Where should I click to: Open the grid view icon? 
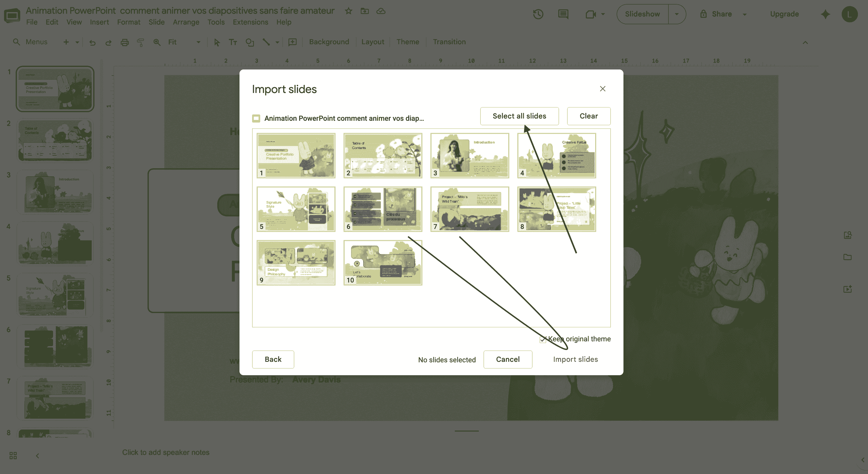click(13, 456)
